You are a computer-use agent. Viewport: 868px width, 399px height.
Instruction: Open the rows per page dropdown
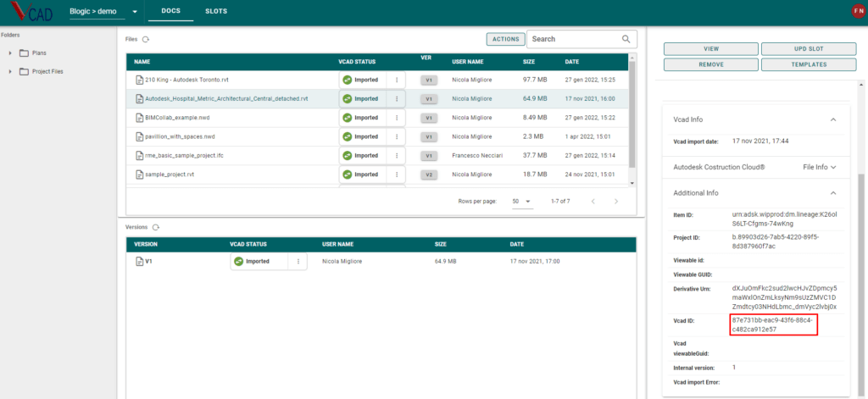point(520,201)
